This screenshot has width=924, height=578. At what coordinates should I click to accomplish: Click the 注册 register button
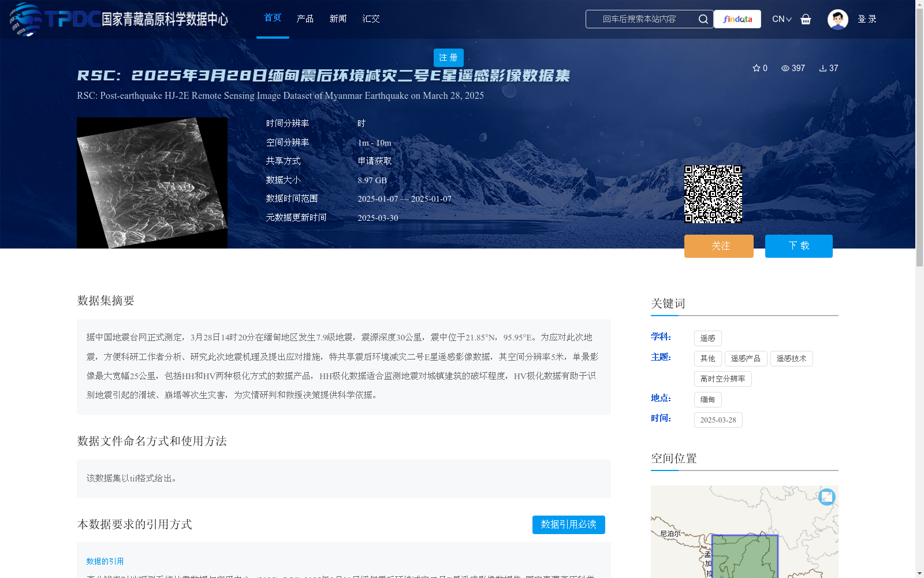point(449,58)
